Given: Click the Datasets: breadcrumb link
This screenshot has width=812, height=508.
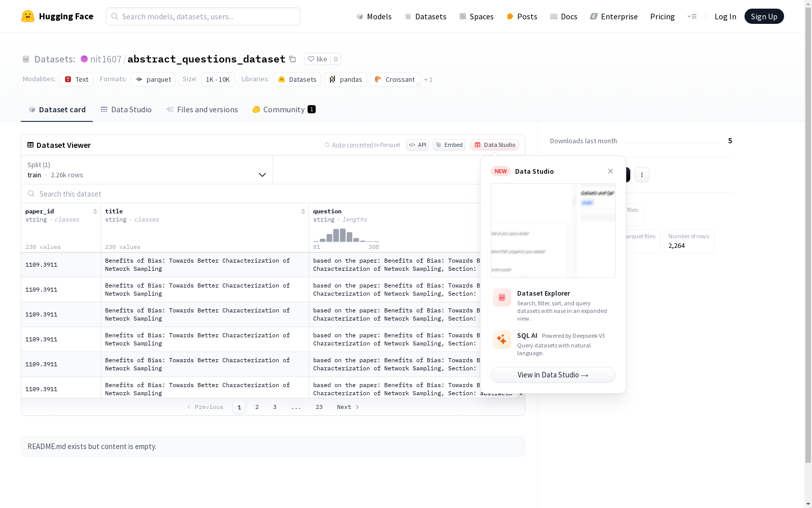Looking at the screenshot, I should click(x=55, y=59).
